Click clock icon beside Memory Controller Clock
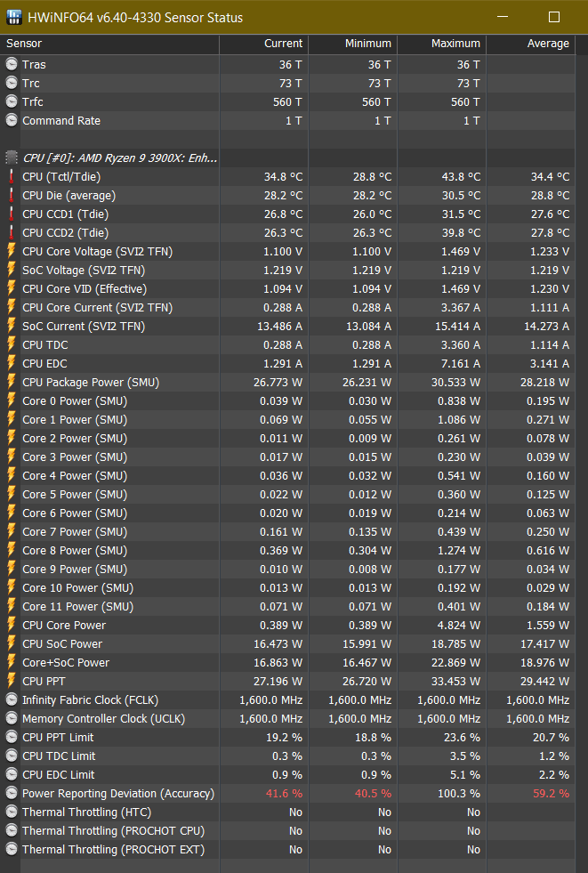Viewport: 588px width, 873px height. [12, 718]
